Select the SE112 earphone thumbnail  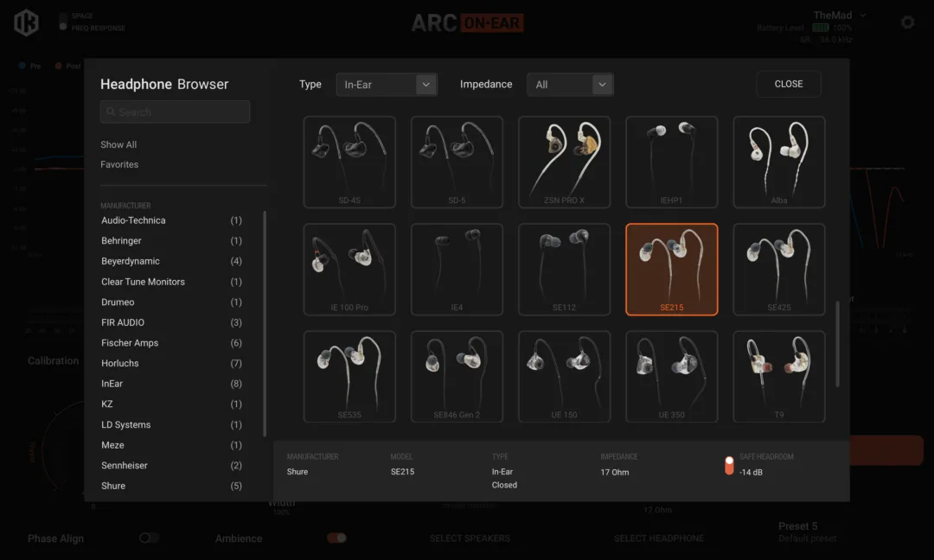pyautogui.click(x=564, y=270)
